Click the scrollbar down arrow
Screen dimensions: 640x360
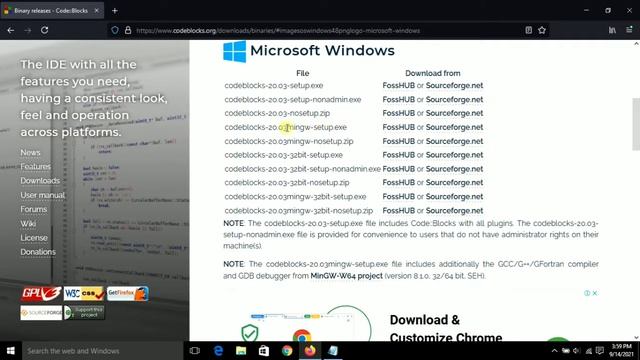coord(636,338)
